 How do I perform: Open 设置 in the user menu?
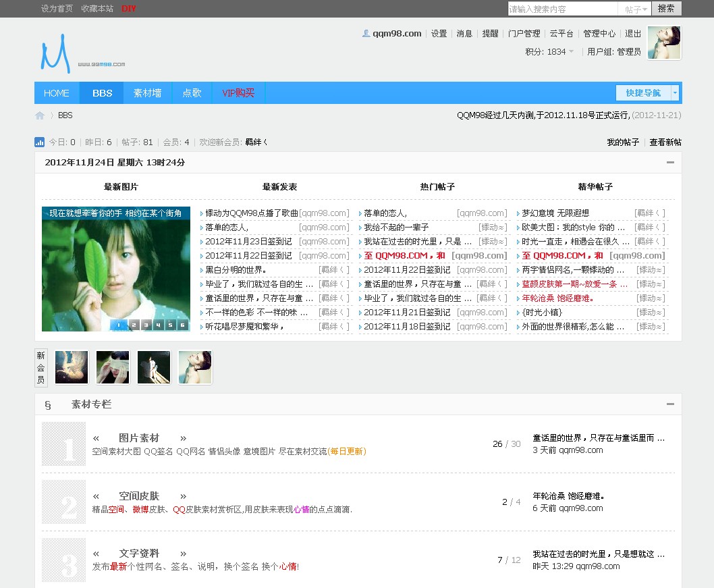pyautogui.click(x=439, y=33)
